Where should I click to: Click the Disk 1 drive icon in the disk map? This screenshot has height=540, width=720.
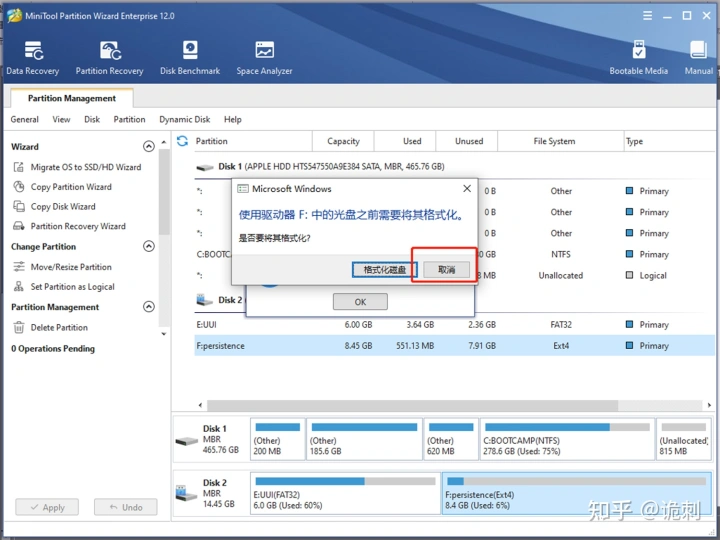click(x=186, y=441)
